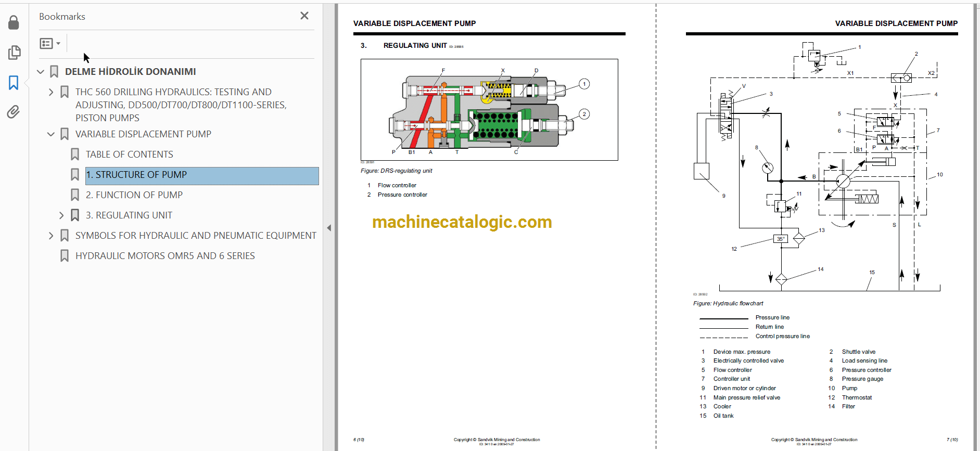Click the 'Figure: Hydraulic flowchart' caption
Screen dimensions: 980x451
(728, 303)
